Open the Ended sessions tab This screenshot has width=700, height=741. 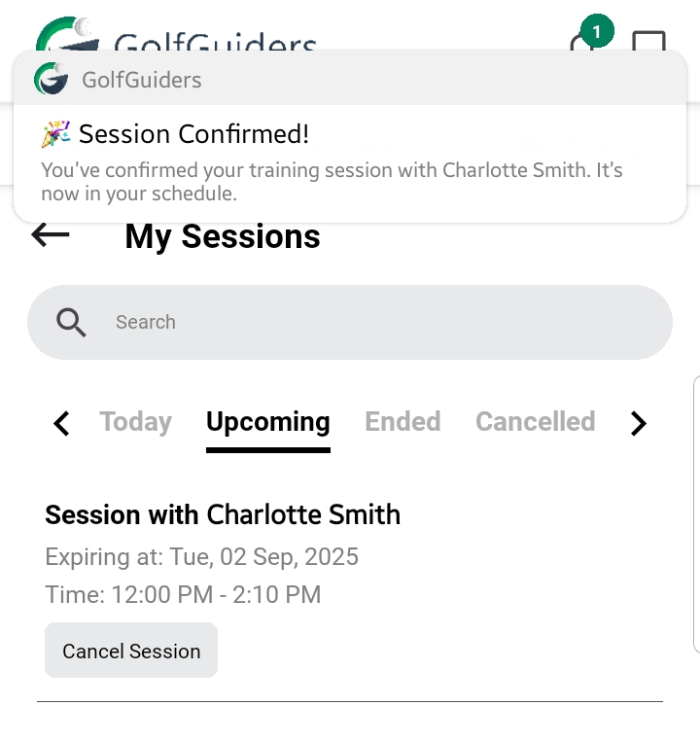click(x=402, y=422)
